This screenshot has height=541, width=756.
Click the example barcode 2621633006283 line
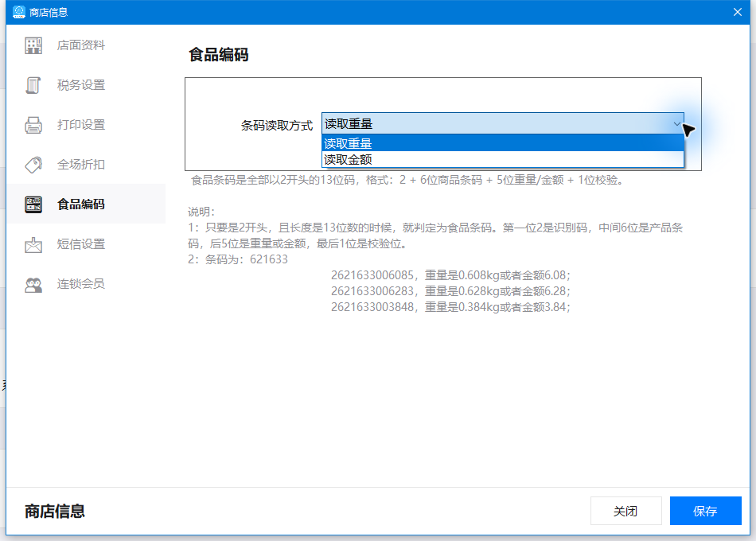(450, 291)
